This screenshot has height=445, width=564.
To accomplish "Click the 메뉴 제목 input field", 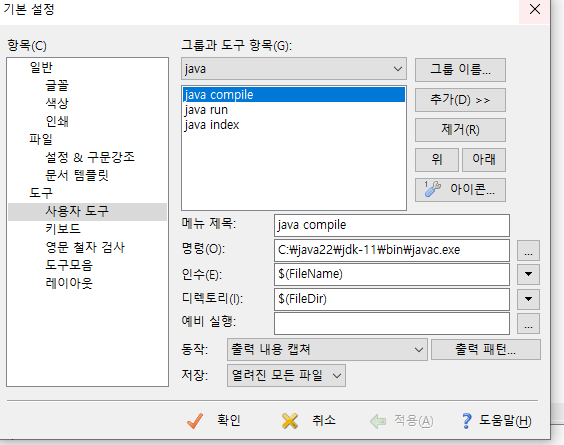I will [x=392, y=226].
